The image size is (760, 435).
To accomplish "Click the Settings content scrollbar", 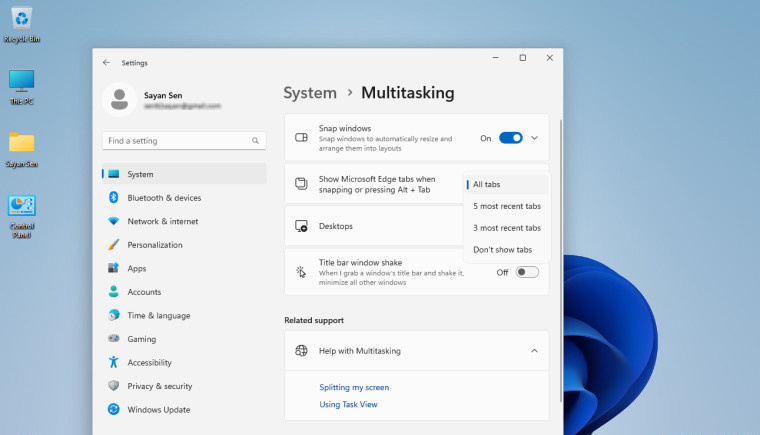I will pos(561,262).
